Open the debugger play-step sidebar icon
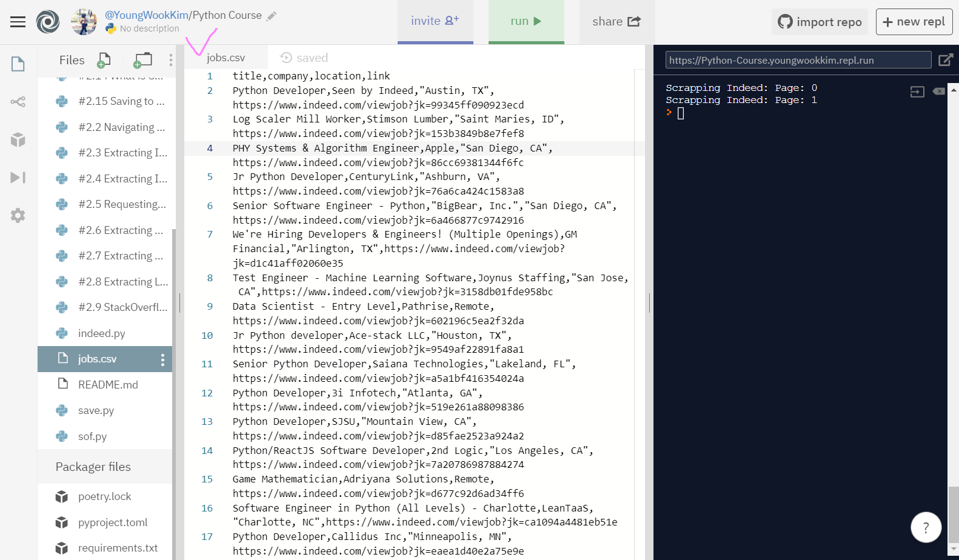This screenshot has width=959, height=560. 18,178
